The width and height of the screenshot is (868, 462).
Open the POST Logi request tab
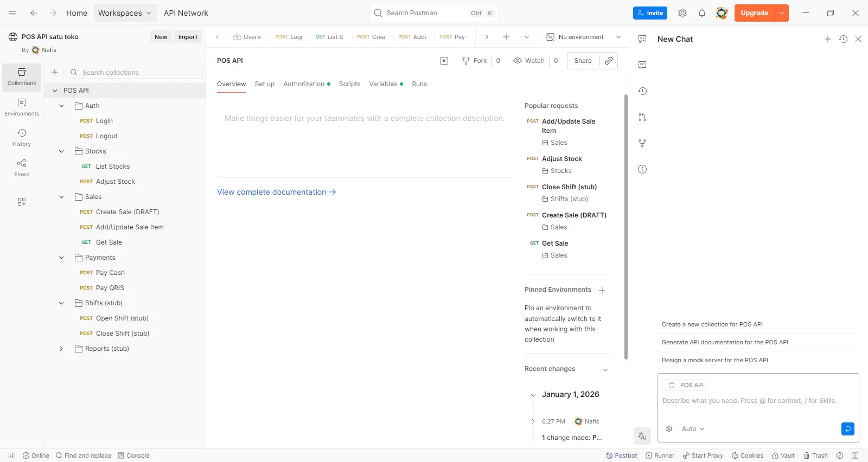(x=289, y=37)
